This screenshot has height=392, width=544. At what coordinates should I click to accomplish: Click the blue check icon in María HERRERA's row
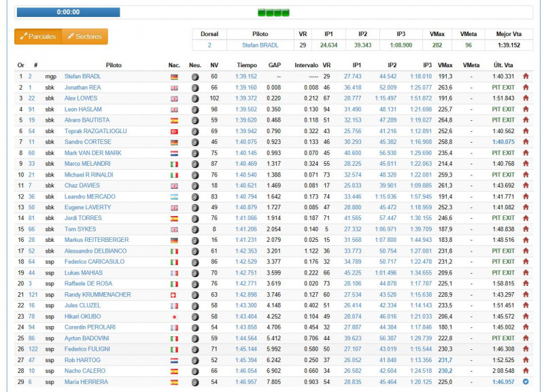click(526, 382)
